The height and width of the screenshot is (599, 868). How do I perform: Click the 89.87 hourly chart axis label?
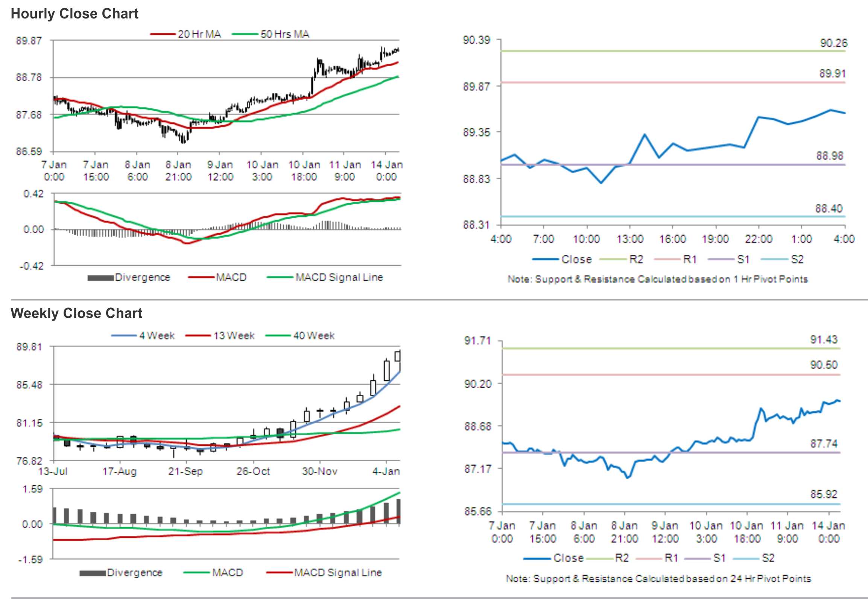pyautogui.click(x=29, y=41)
